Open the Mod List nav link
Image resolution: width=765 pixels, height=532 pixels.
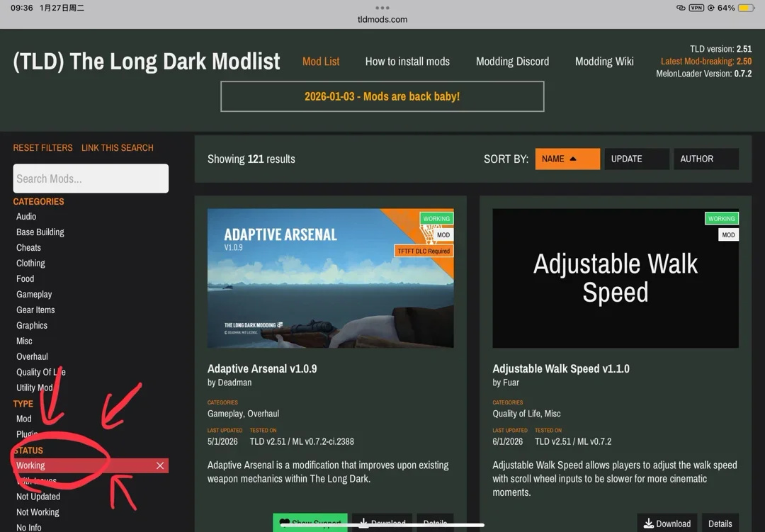(321, 62)
